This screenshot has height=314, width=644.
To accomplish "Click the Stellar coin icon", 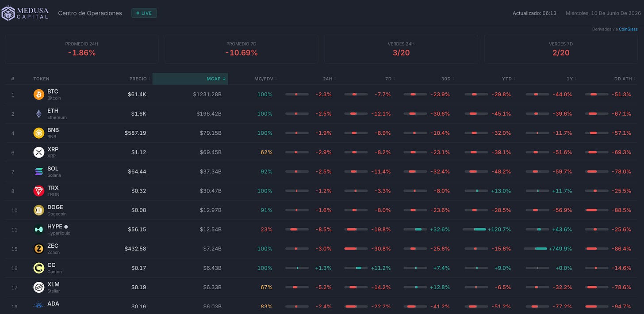I will [39, 287].
